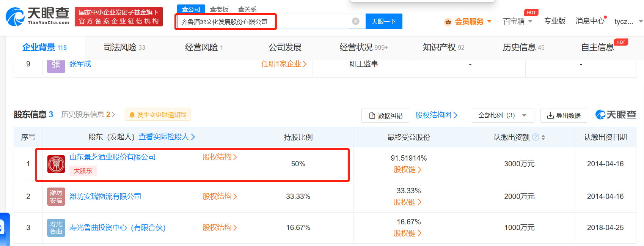The width and height of the screenshot is (644, 246).
Task: Open 潍坊安瑞物流有限公司 link
Action: pos(105,196)
